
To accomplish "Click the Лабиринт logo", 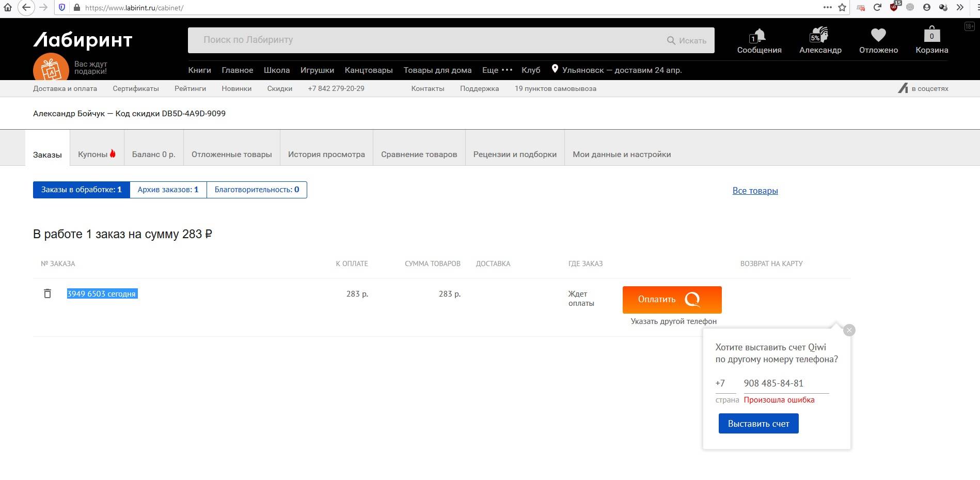I will point(83,40).
